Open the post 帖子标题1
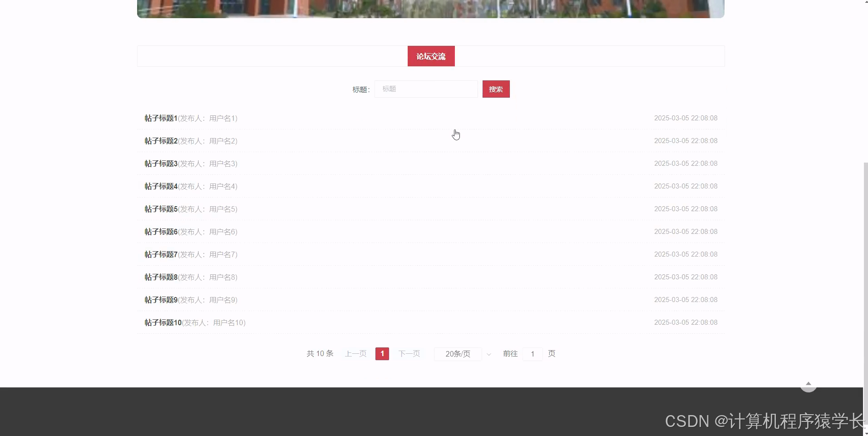 161,118
